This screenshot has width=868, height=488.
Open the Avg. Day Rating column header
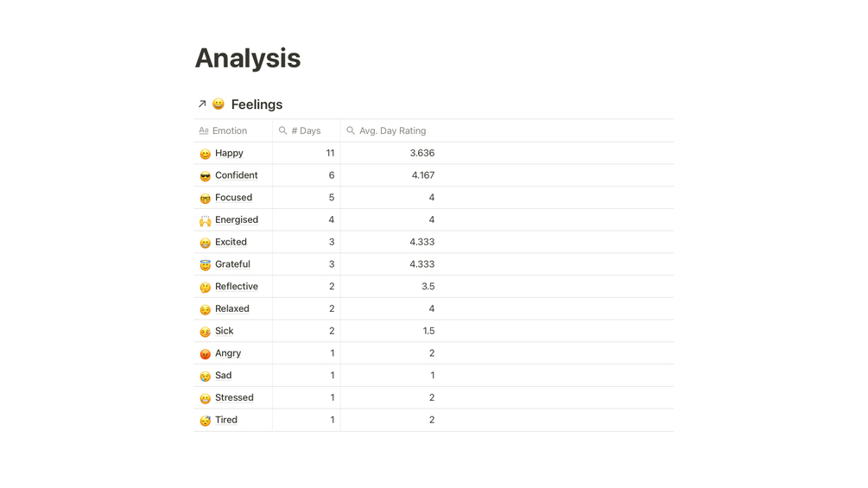[392, 130]
